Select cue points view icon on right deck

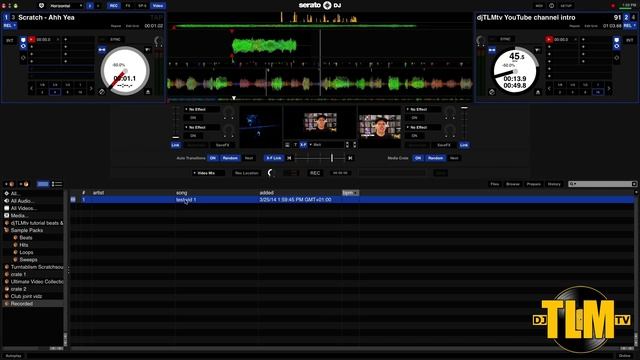pos(617,40)
